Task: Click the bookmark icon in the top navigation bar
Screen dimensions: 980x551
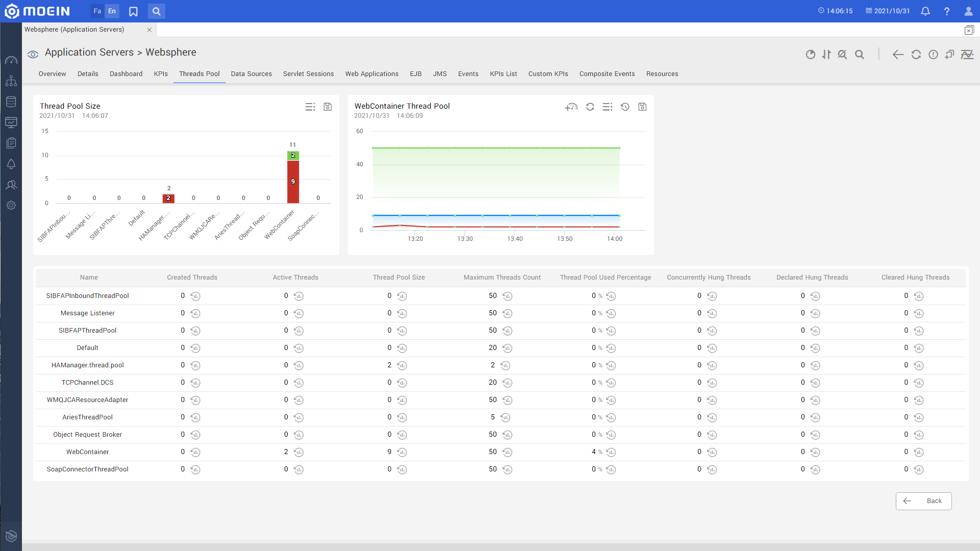Action: tap(135, 11)
